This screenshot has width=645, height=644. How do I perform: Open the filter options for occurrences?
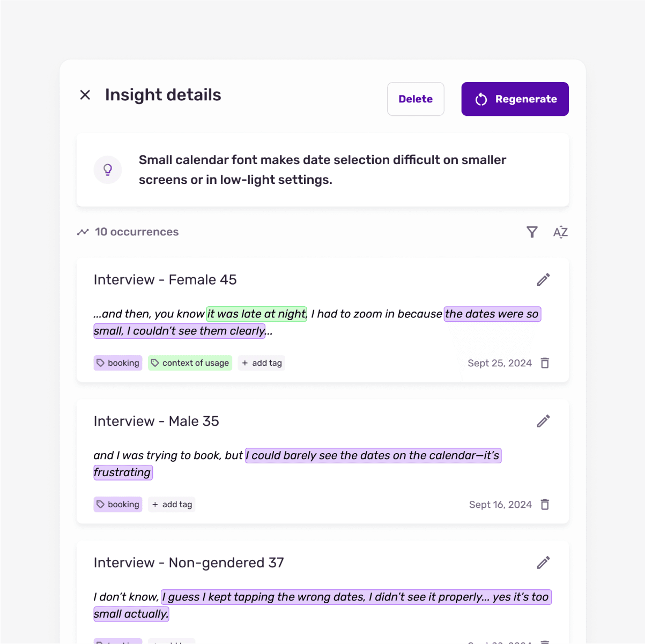coord(532,232)
